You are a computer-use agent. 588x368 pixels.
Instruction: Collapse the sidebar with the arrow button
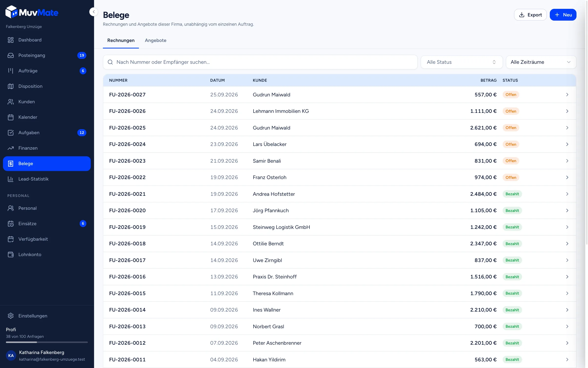[94, 12]
